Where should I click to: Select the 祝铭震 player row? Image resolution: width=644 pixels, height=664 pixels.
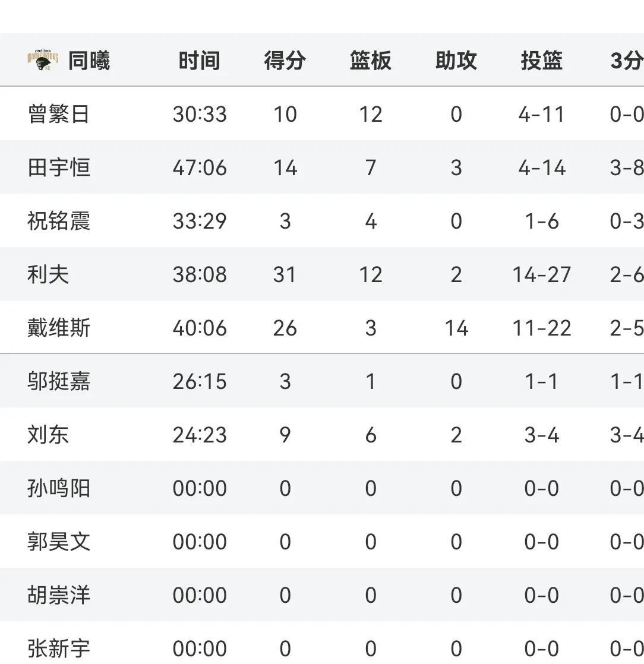[322, 220]
